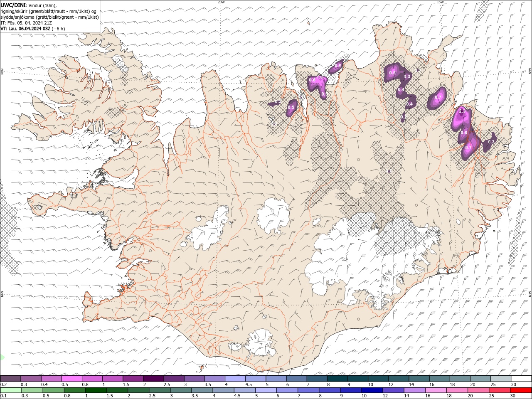This screenshot has width=532, height=399.
Task: Pick the dark mauve 0.2 snow legend swatch
Action: 11,379
